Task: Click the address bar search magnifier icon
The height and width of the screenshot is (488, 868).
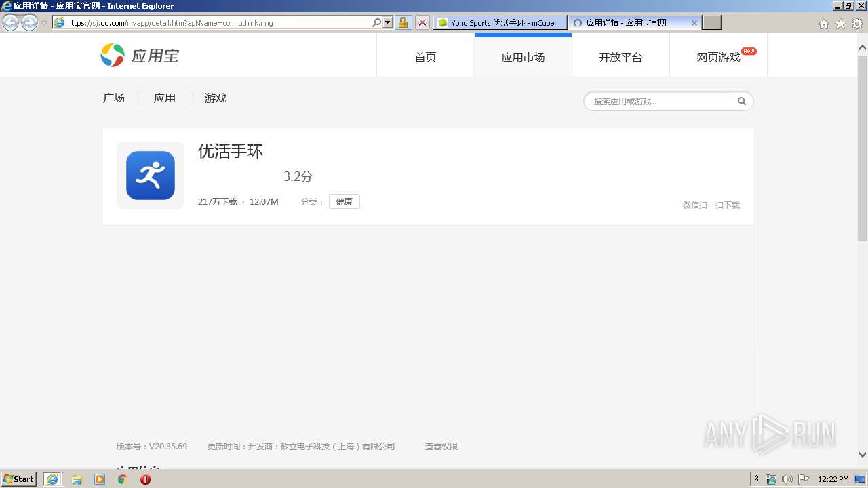Action: pos(377,22)
